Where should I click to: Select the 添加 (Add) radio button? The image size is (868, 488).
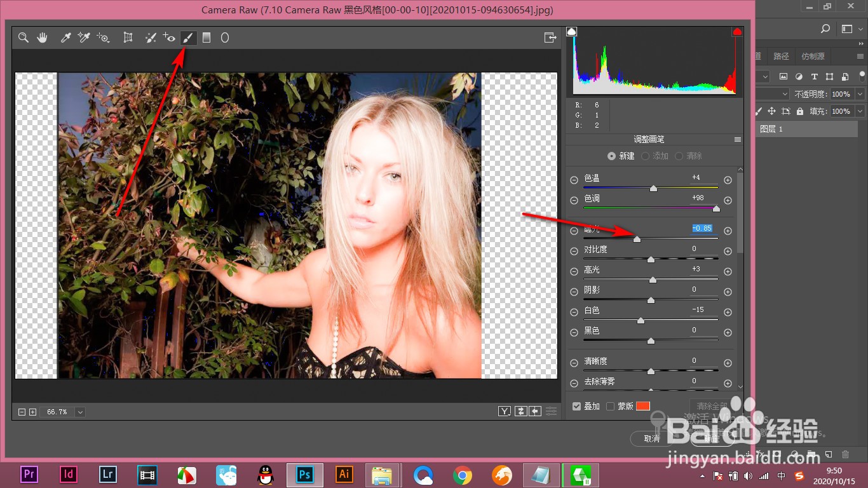coord(645,156)
